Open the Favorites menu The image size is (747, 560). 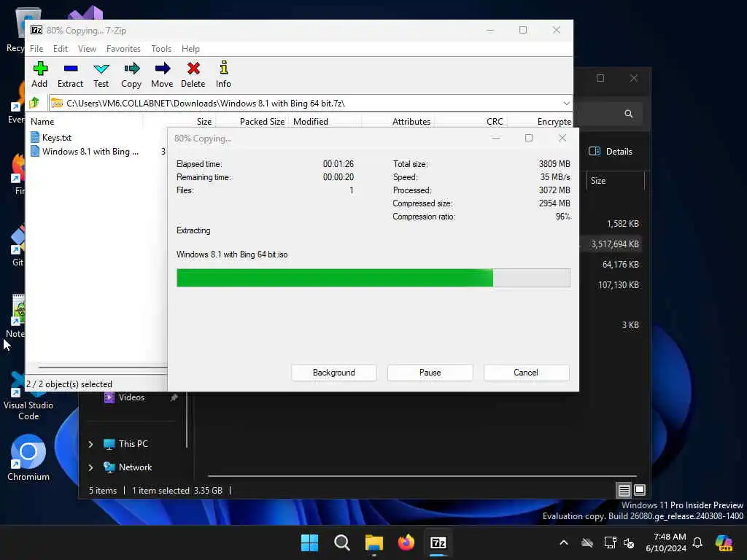point(123,49)
